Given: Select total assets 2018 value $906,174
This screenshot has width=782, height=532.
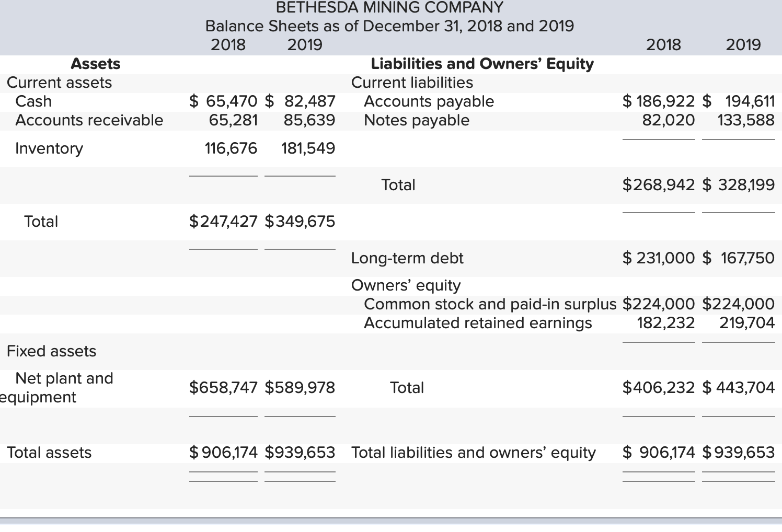Looking at the screenshot, I should click(x=223, y=453).
